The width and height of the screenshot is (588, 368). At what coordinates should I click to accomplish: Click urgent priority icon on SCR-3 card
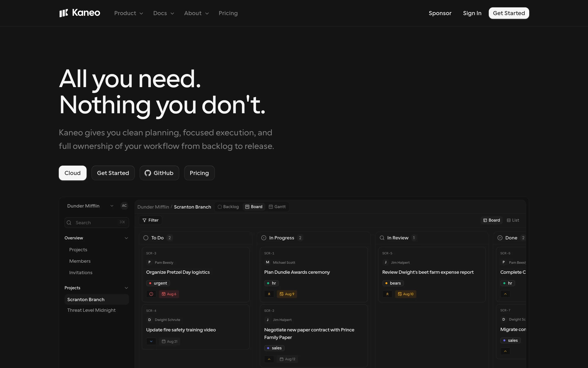[x=151, y=294]
